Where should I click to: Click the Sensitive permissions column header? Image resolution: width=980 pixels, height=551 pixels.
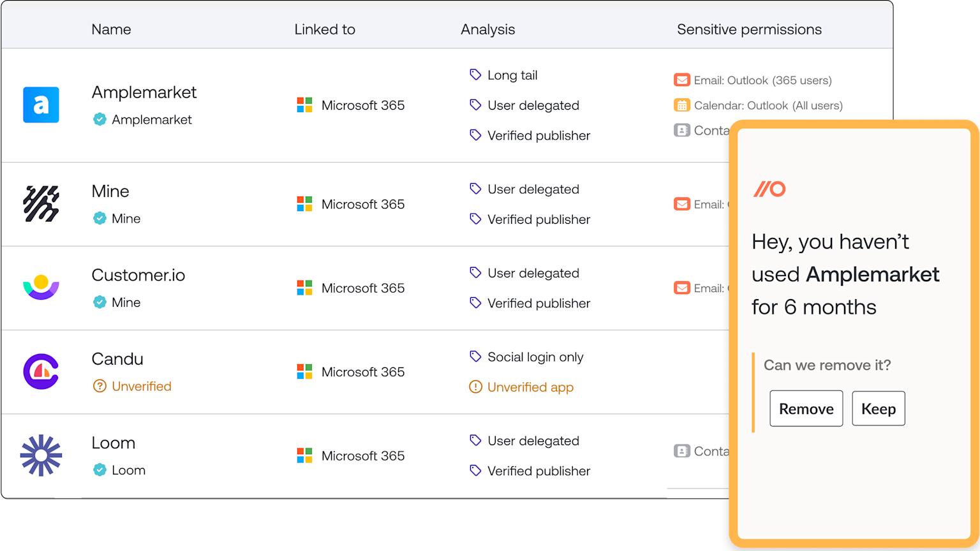749,29
